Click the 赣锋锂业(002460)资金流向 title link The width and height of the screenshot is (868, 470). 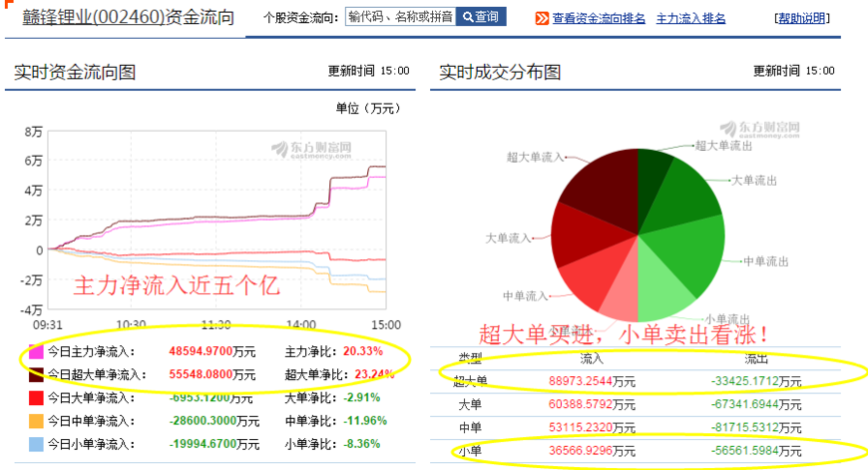[129, 17]
